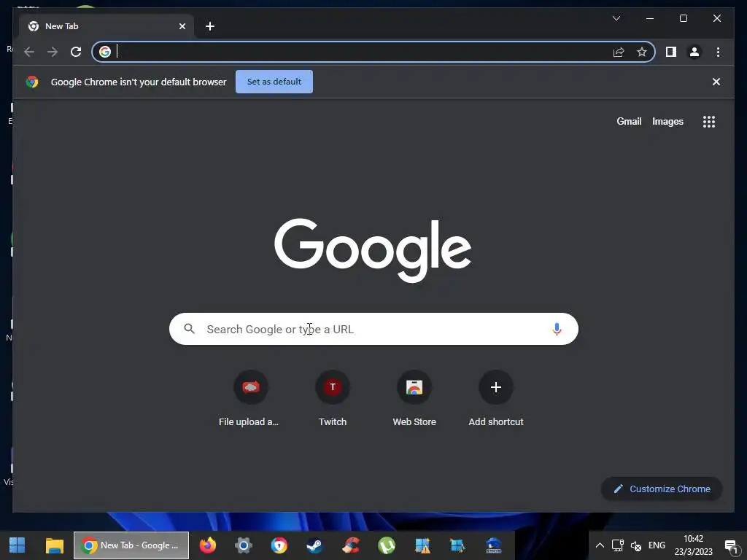Select the New Tab tab
Image resolution: width=747 pixels, height=560 pixels.
pyautogui.click(x=107, y=26)
